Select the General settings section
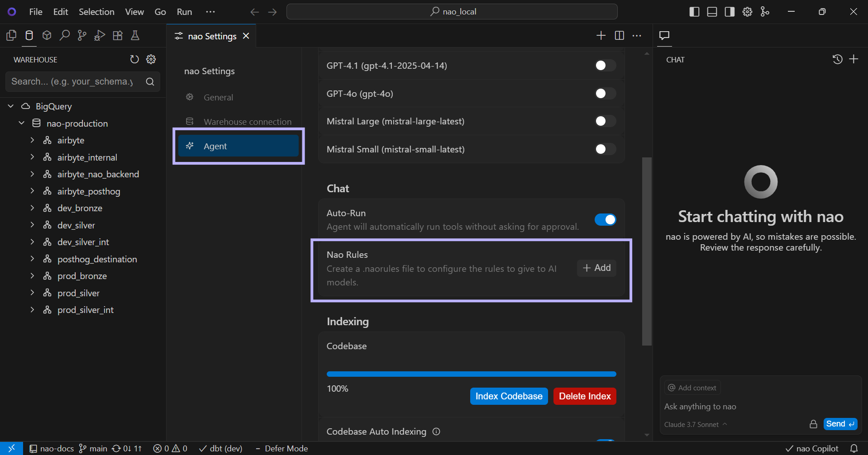868x455 pixels. pos(218,97)
